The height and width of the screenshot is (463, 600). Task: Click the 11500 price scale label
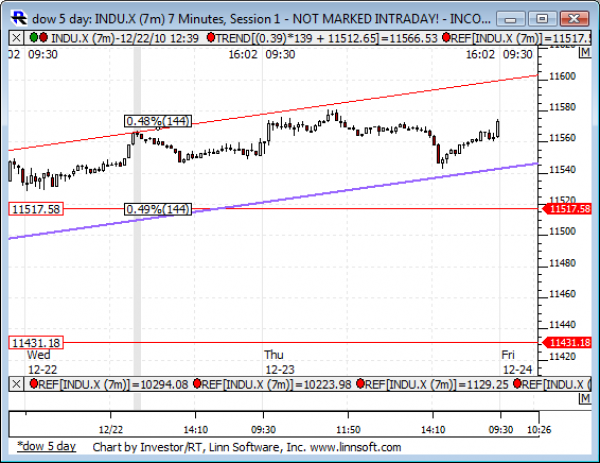[x=562, y=231]
